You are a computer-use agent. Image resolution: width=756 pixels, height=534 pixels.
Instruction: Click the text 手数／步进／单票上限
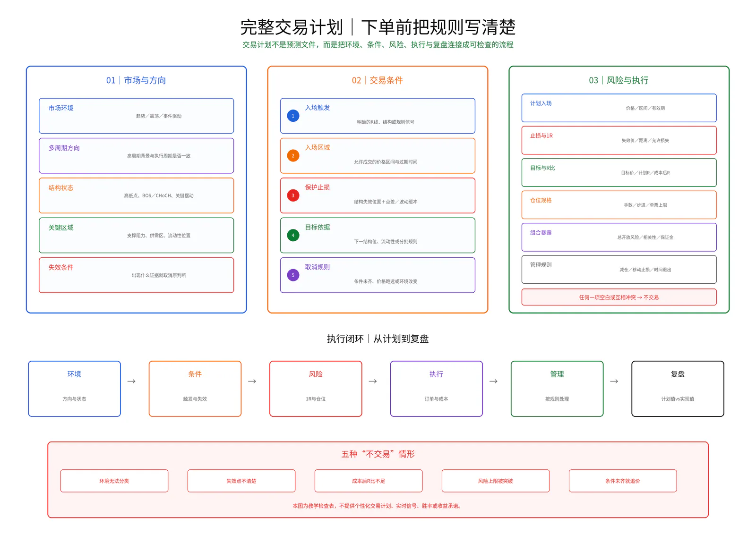[x=645, y=205]
